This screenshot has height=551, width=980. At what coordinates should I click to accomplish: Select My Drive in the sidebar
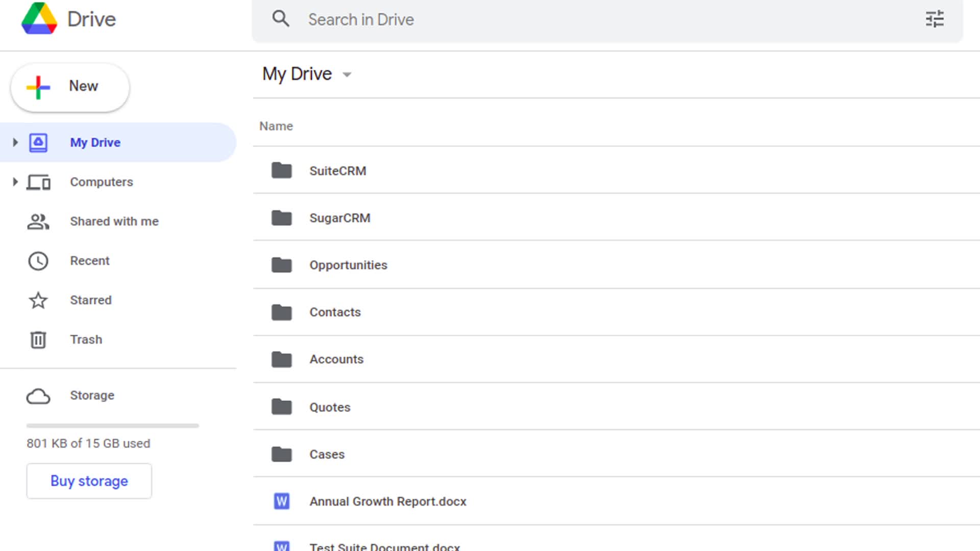pyautogui.click(x=118, y=142)
